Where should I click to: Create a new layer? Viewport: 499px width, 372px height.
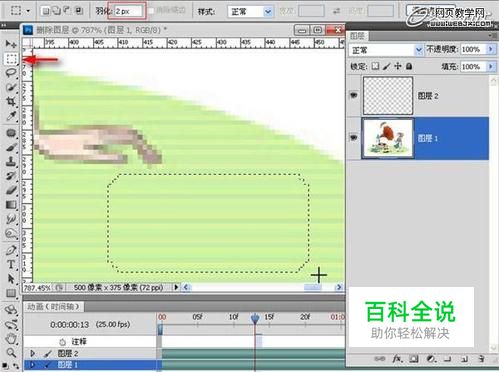pyautogui.click(x=464, y=359)
